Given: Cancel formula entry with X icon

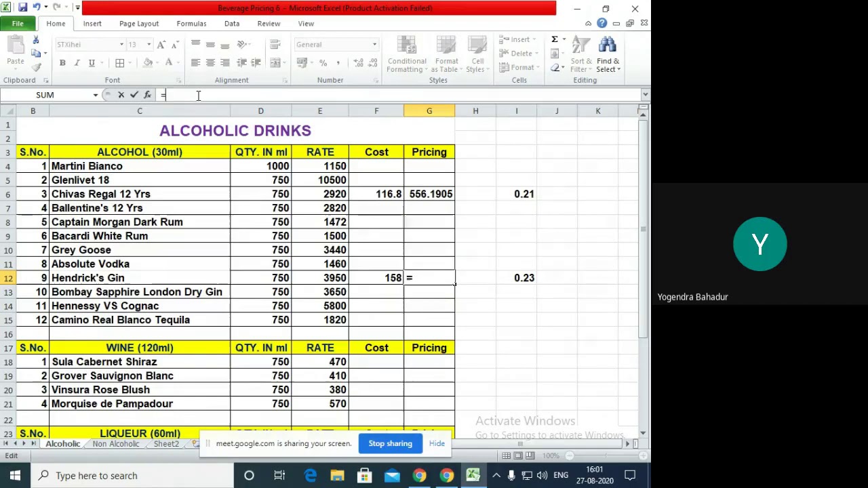Looking at the screenshot, I should click(x=121, y=95).
